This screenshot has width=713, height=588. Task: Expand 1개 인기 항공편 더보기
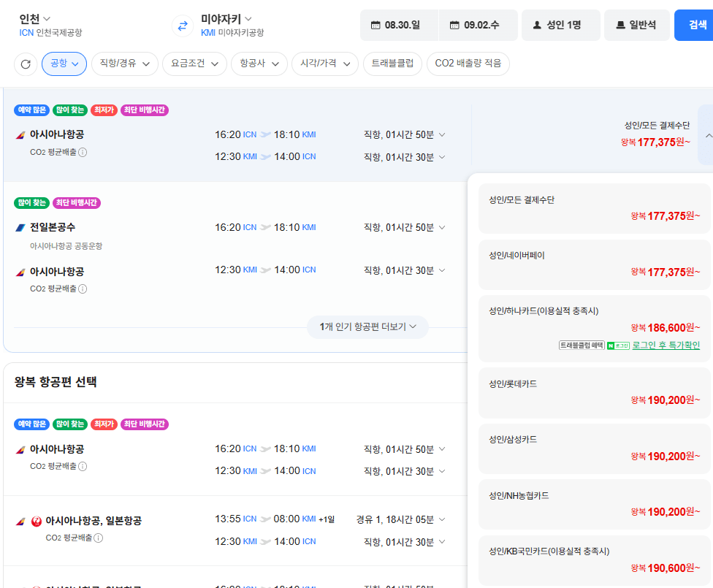click(x=367, y=327)
